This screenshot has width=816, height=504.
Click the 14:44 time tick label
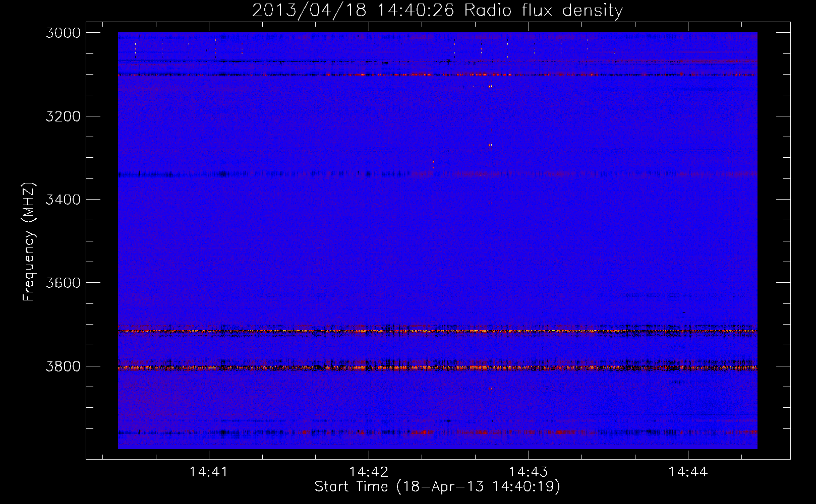point(688,472)
